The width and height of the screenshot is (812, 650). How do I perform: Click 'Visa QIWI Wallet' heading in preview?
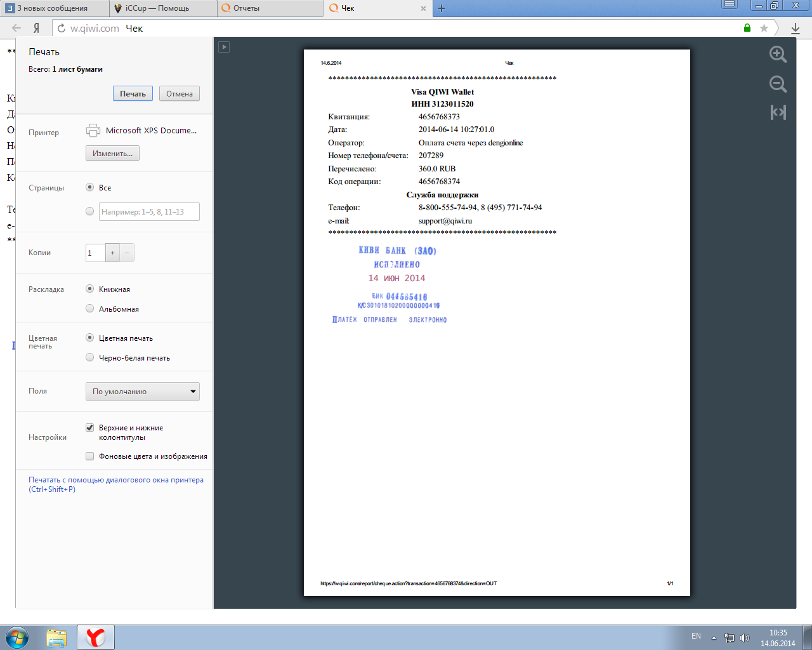(442, 91)
